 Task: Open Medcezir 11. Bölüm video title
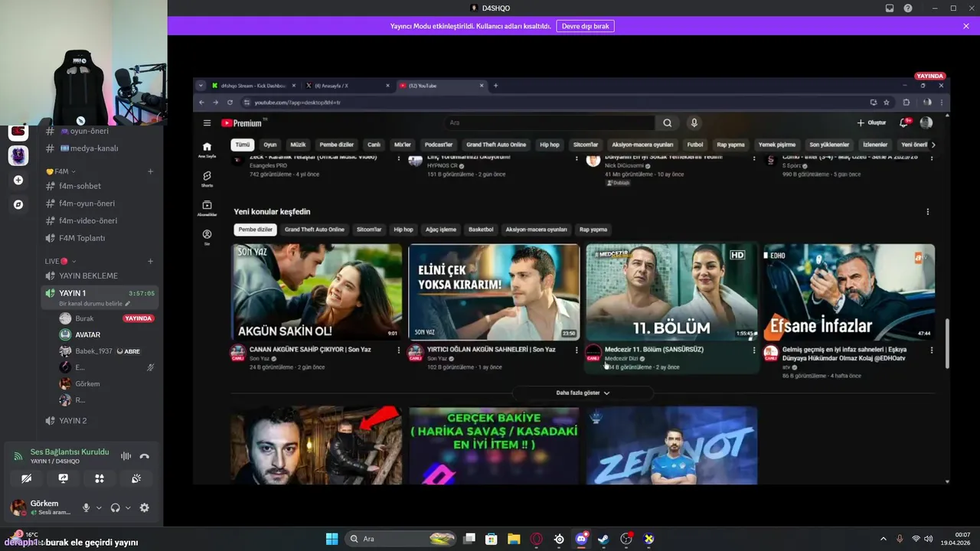[654, 349]
